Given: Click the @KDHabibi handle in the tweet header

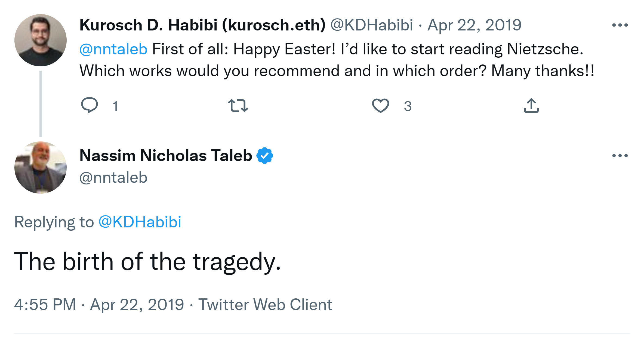Looking at the screenshot, I should (371, 25).
